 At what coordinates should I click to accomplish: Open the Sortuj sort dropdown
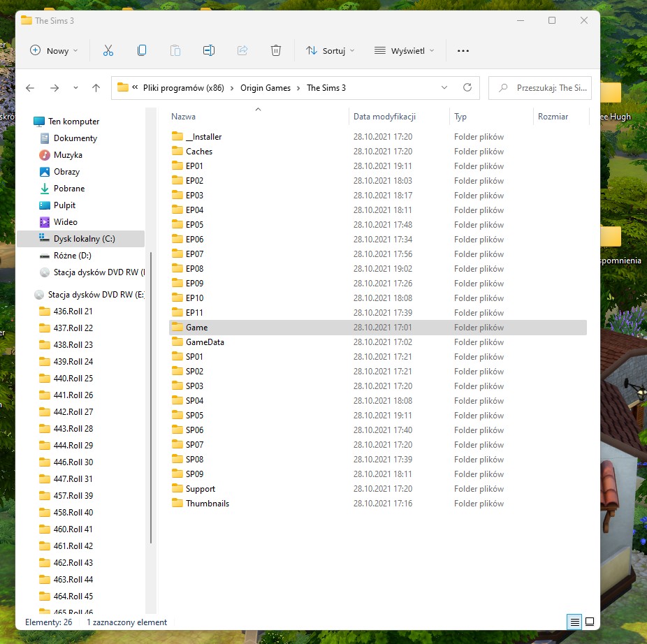[x=330, y=51]
